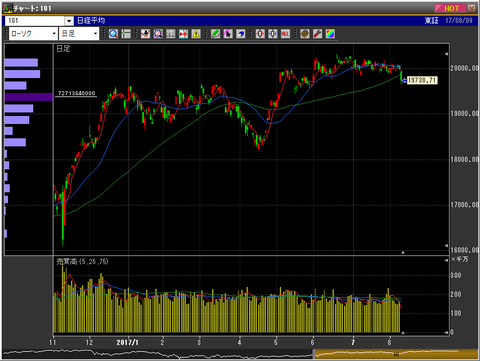
Task: Close the chart window
Action: tap(471, 8)
